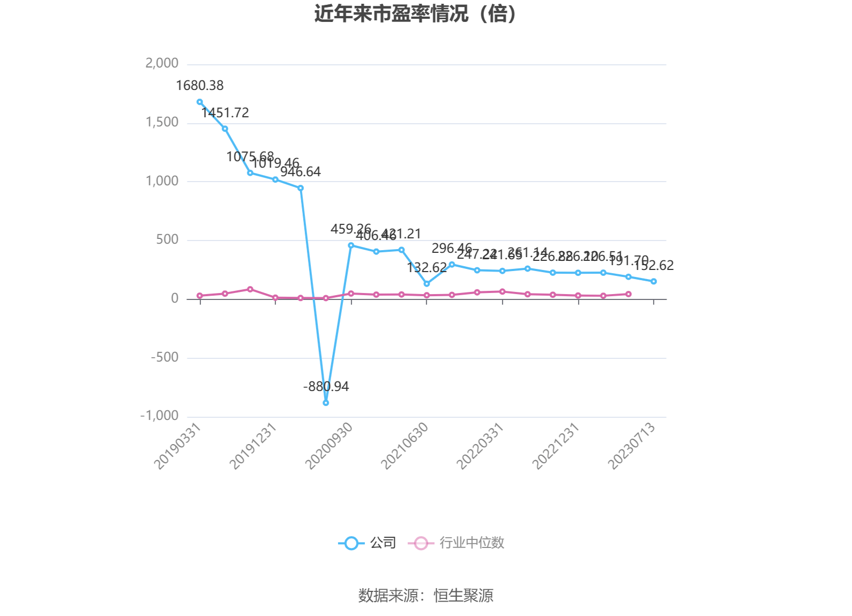
Task: Click the data source text 恒生聚源
Action: [464, 596]
